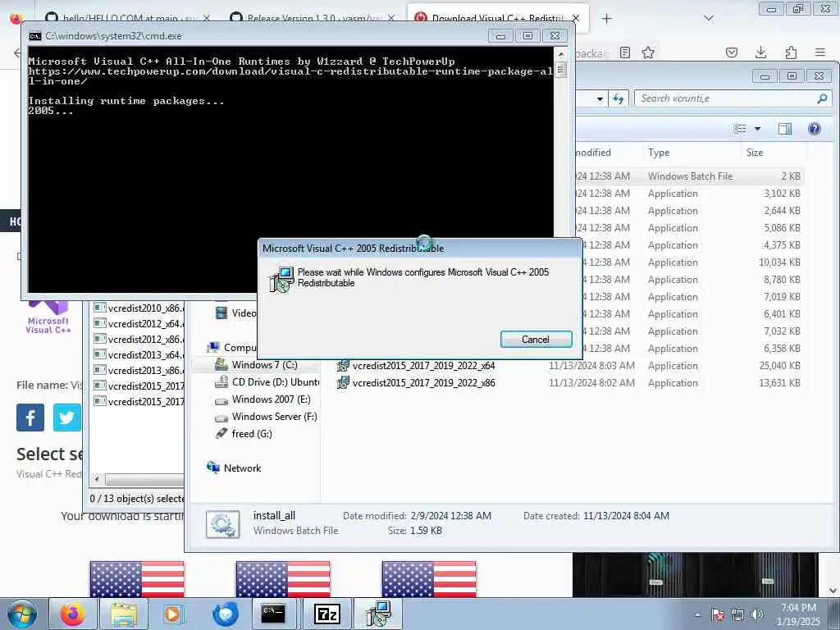The image size is (840, 630).
Task: Change the Explorer view style icon
Action: pos(739,129)
